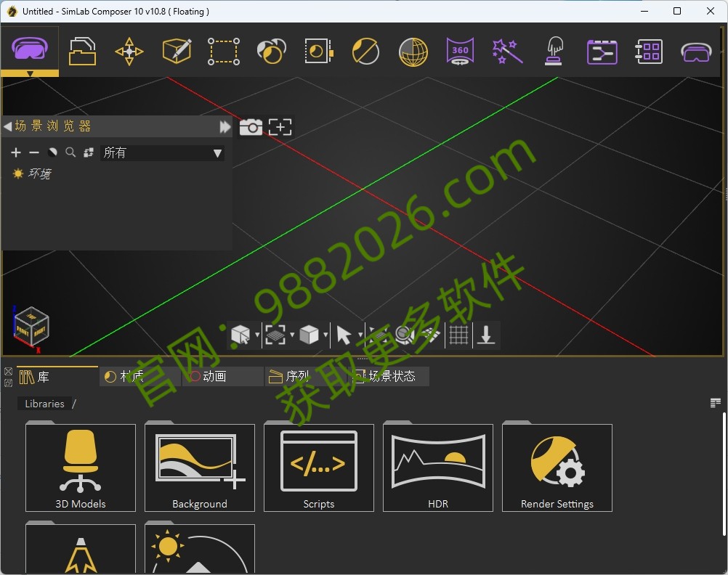Open the purple training builder flow icon
Screen dimensions: 728x575
pos(602,51)
